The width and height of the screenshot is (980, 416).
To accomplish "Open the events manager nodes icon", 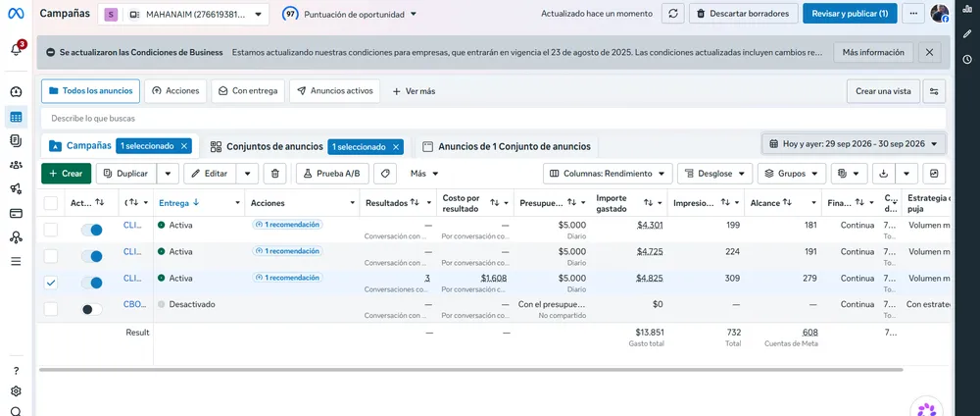I will pos(17,237).
